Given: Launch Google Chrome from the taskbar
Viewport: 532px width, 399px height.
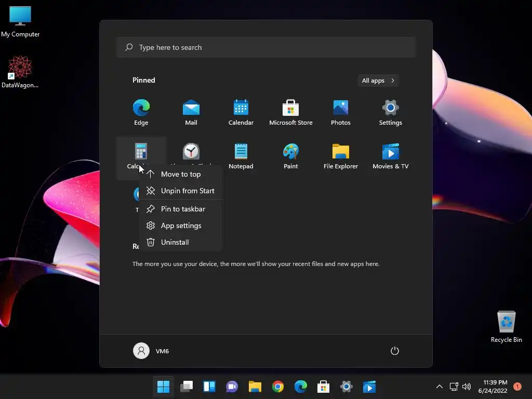Looking at the screenshot, I should [278, 387].
